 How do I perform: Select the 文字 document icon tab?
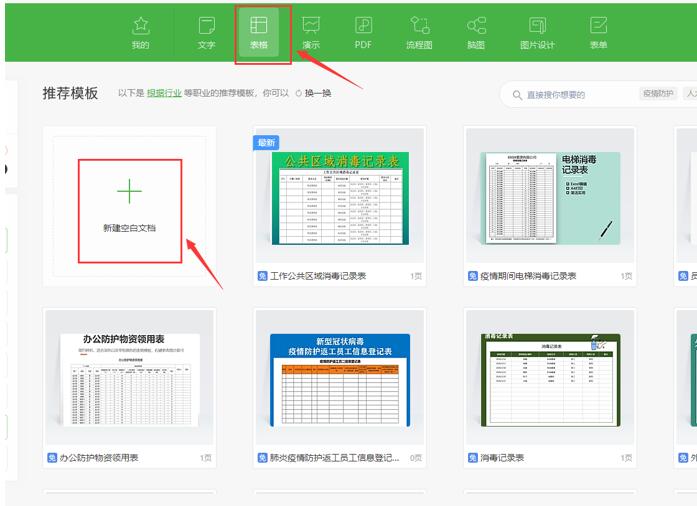click(207, 32)
